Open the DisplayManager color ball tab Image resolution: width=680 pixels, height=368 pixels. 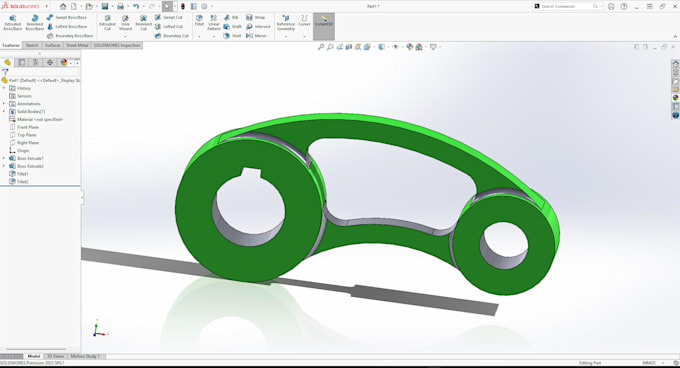click(x=64, y=62)
